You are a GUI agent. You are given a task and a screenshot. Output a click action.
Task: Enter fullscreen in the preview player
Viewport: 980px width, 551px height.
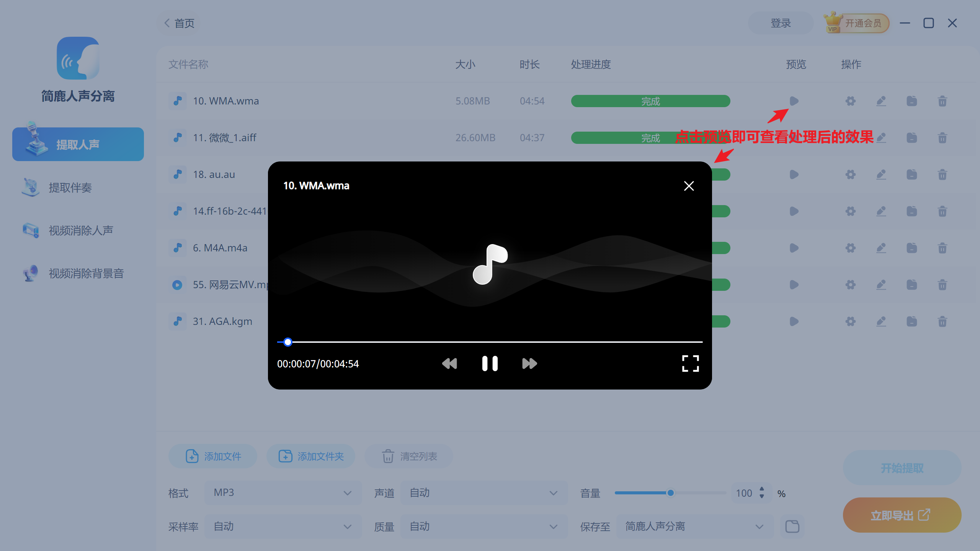coord(690,364)
